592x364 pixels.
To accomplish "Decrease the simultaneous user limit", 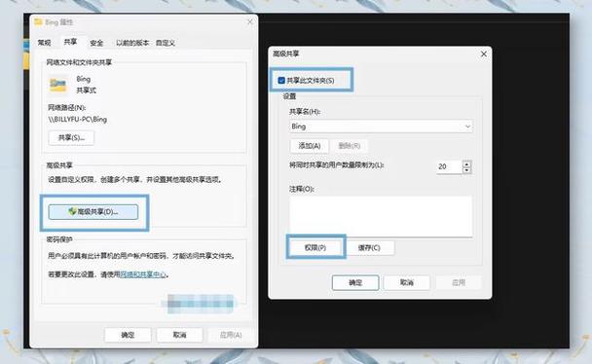I will click(467, 170).
